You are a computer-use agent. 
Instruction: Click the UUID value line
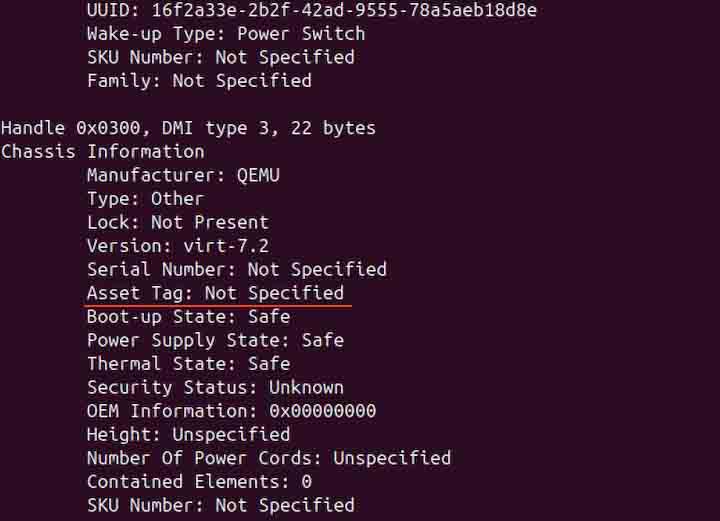[x=312, y=10]
